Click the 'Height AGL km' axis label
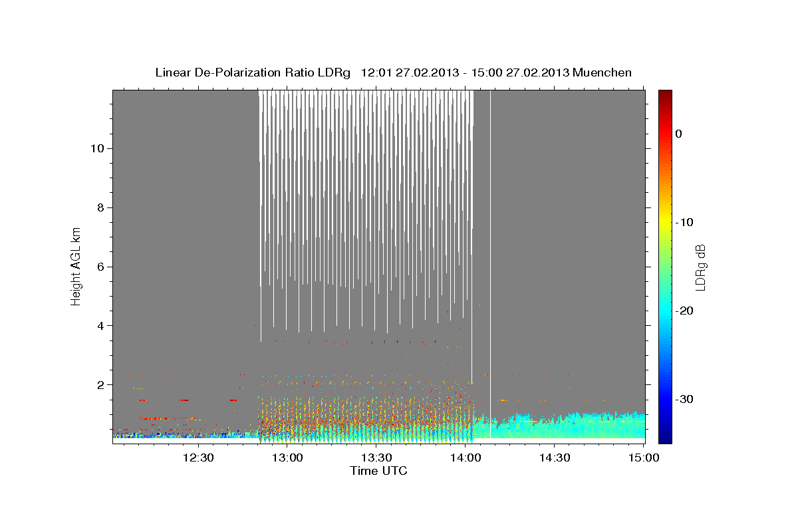Image resolution: width=798 pixels, height=532 pixels. click(76, 266)
